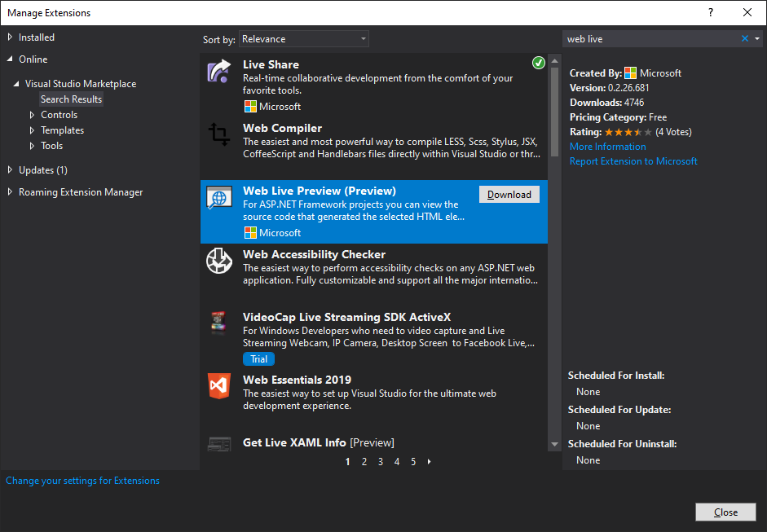Click Report Extension to Microsoft link
The width and height of the screenshot is (767, 532).
[633, 161]
